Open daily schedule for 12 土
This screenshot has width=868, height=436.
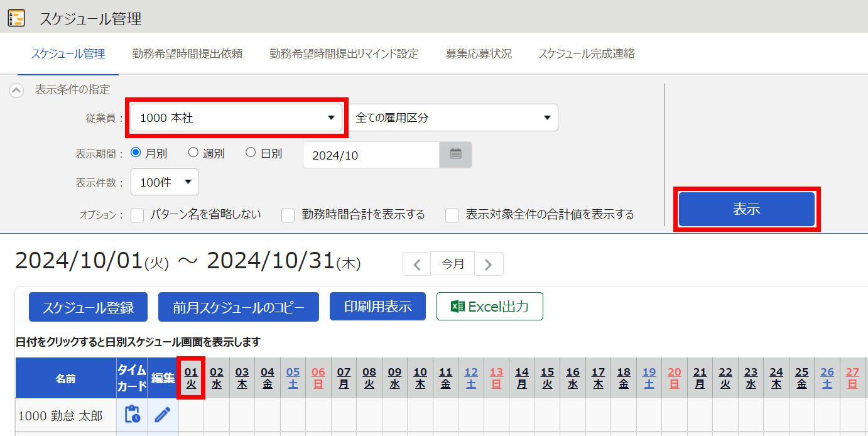pyautogui.click(x=471, y=378)
